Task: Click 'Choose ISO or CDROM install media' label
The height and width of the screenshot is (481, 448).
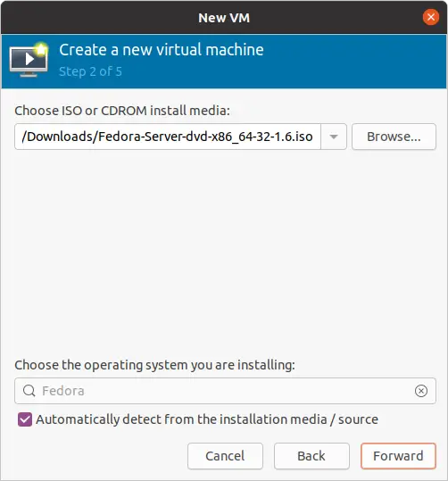Action: [x=122, y=111]
